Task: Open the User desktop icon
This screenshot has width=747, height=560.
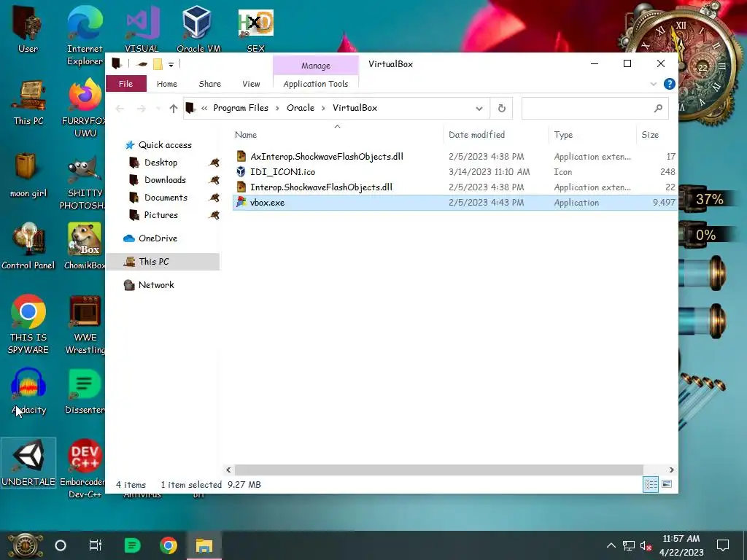Action: (x=28, y=29)
